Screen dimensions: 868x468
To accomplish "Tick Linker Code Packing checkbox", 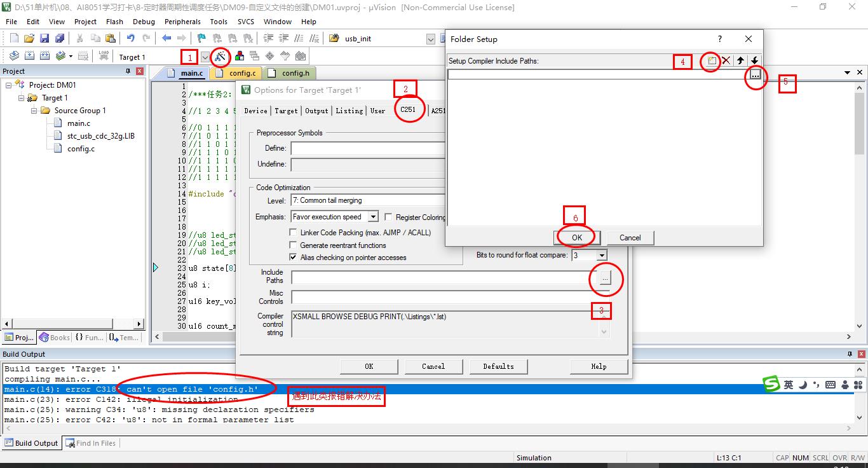I will [294, 233].
